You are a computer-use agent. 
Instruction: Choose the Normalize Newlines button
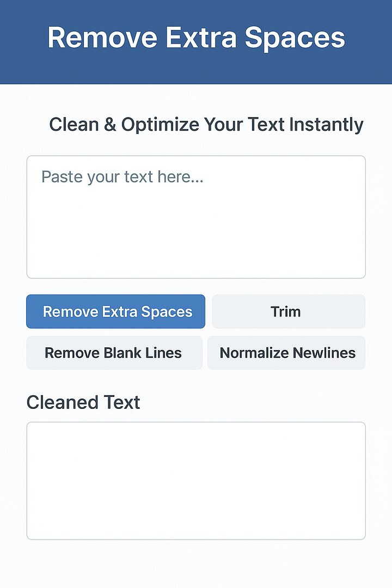(x=286, y=353)
